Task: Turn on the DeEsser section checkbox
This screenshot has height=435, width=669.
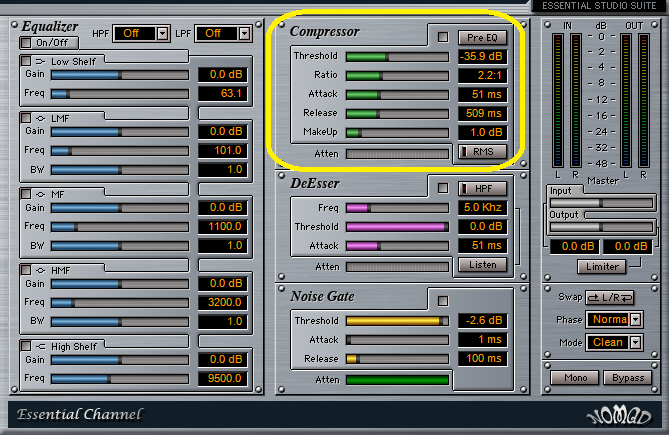Action: (x=443, y=188)
